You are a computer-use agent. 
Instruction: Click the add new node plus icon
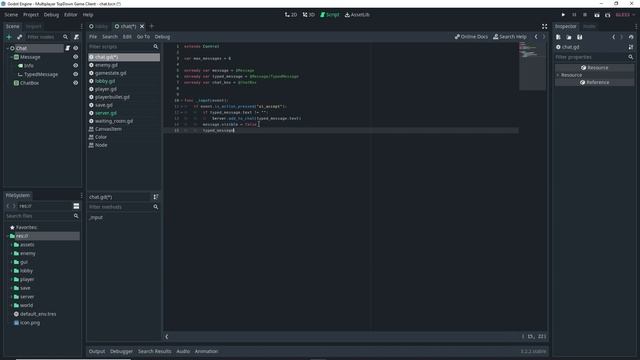pos(9,37)
